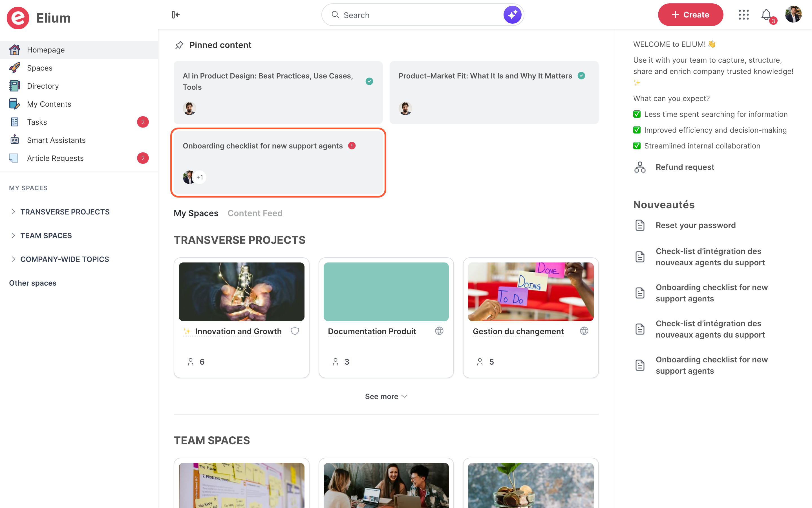Click the Create button
The width and height of the screenshot is (812, 508).
click(x=690, y=15)
